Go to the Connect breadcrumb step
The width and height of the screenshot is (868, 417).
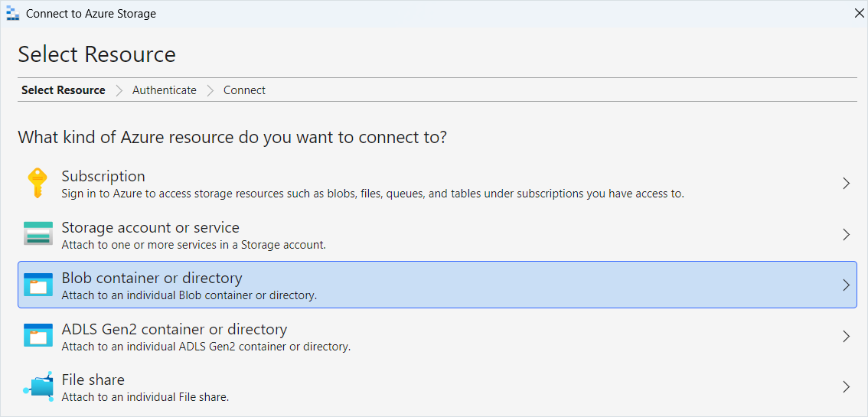(x=245, y=90)
